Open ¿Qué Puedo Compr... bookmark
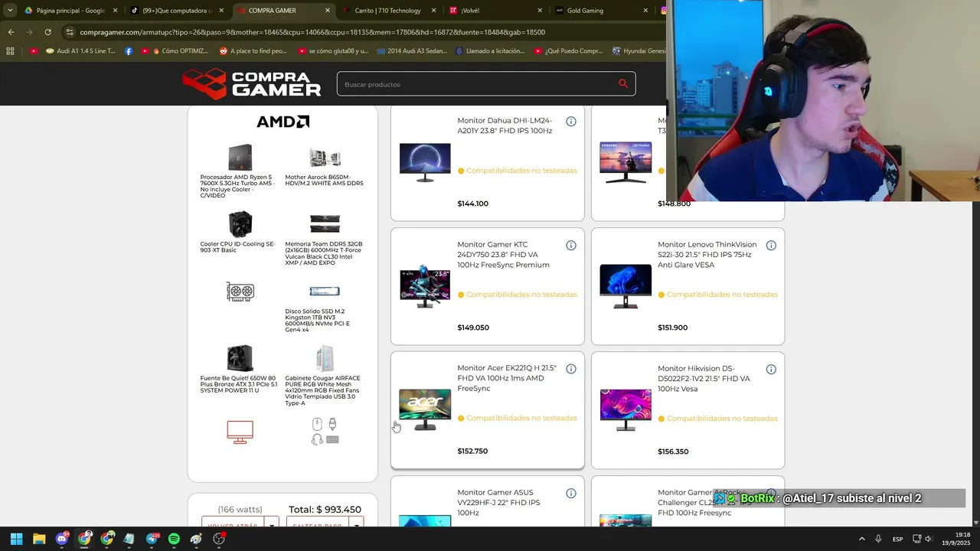 point(568,51)
